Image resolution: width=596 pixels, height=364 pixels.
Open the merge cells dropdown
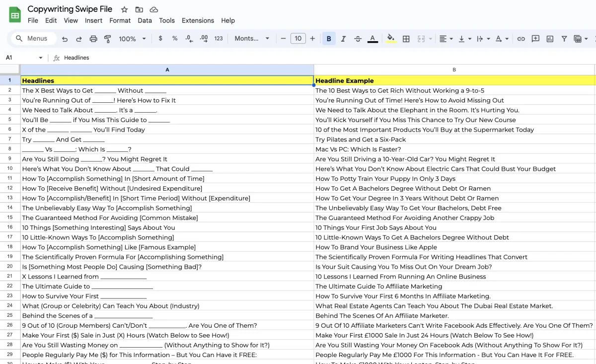[425, 39]
